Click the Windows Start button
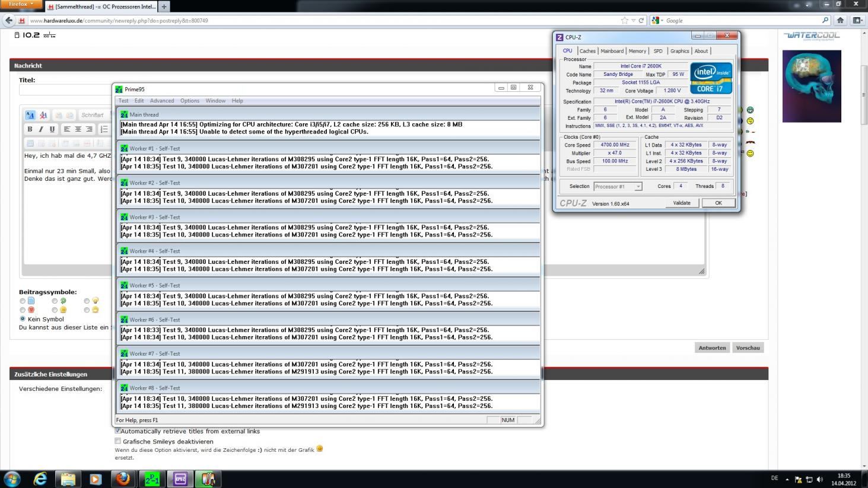This screenshot has height=488, width=868. [12, 479]
